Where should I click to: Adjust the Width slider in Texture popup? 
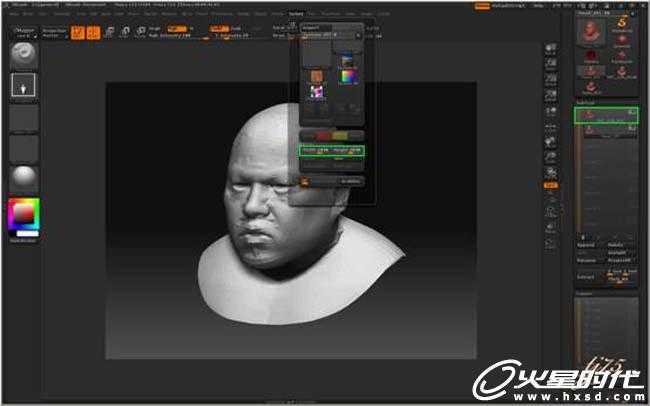coord(315,151)
